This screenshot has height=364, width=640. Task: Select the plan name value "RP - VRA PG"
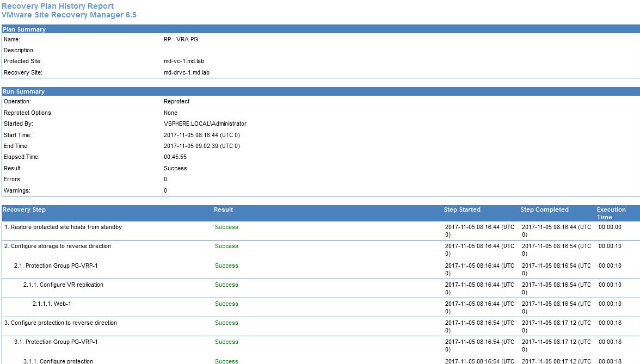[181, 39]
